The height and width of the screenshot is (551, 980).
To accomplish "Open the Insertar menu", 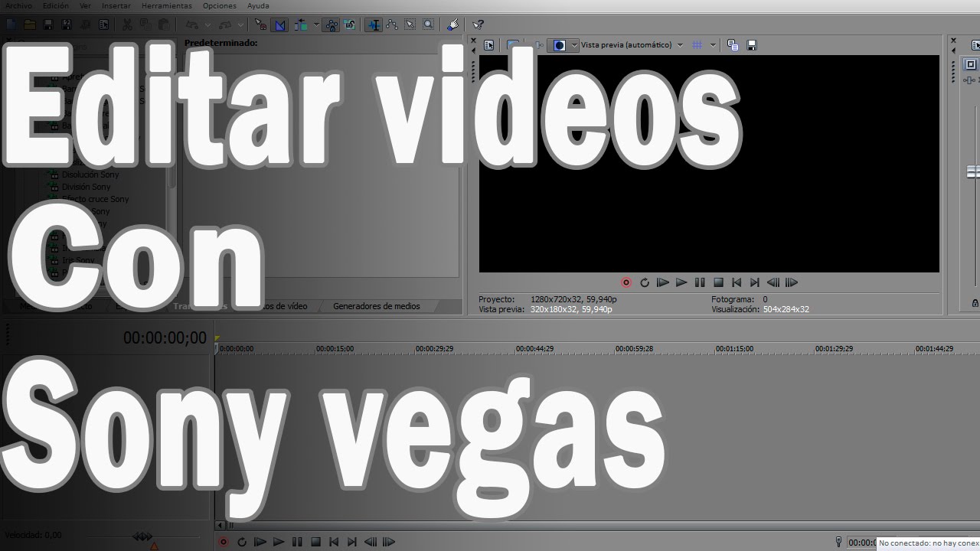I will tap(116, 5).
